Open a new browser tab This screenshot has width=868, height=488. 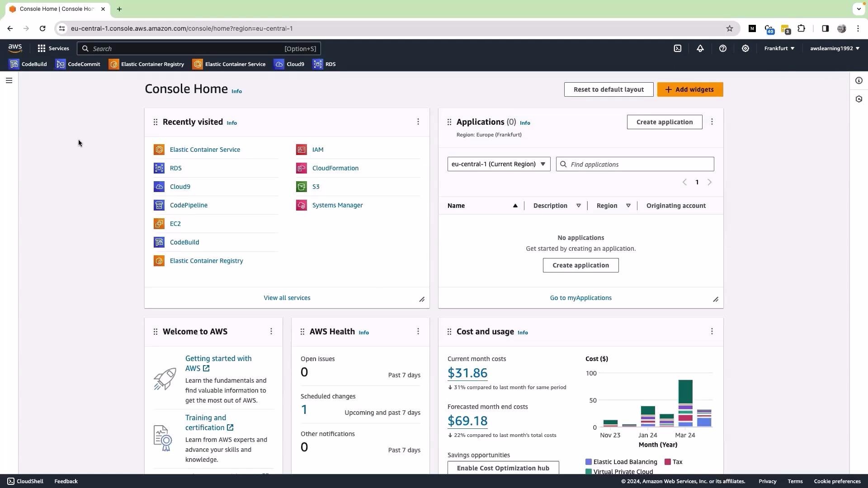coord(119,9)
